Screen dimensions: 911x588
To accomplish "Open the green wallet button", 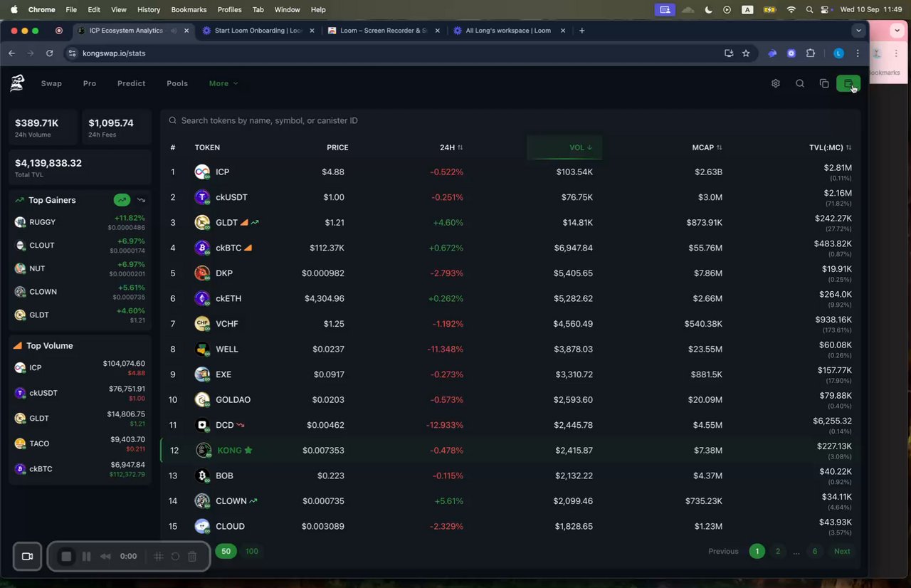I will pyautogui.click(x=848, y=83).
